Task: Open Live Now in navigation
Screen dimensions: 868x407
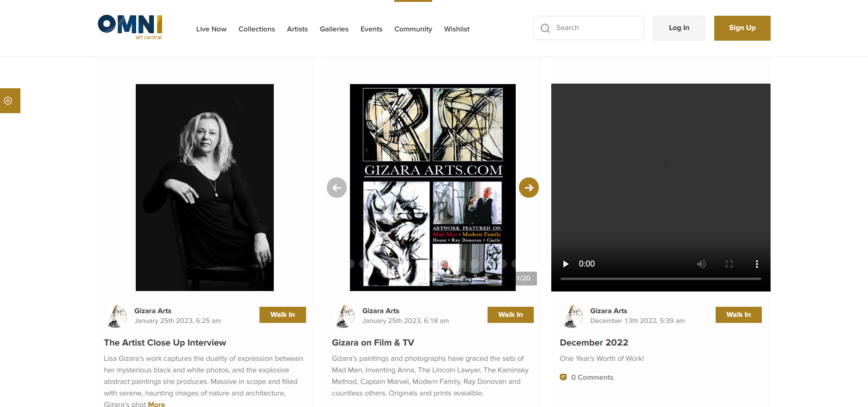Action: tap(211, 29)
